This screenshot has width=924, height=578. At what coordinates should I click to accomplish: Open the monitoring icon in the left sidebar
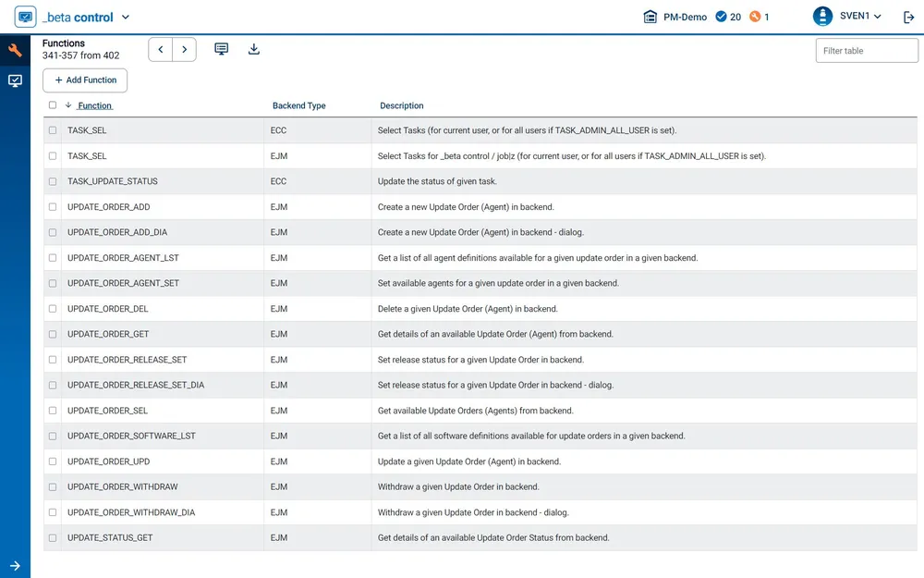tap(14, 80)
